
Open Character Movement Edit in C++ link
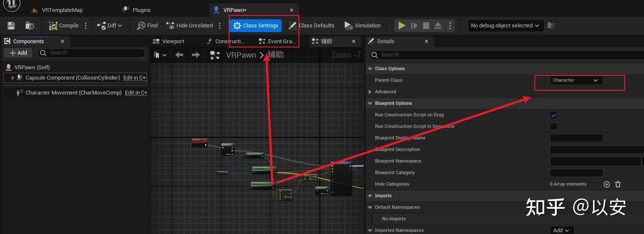point(136,93)
